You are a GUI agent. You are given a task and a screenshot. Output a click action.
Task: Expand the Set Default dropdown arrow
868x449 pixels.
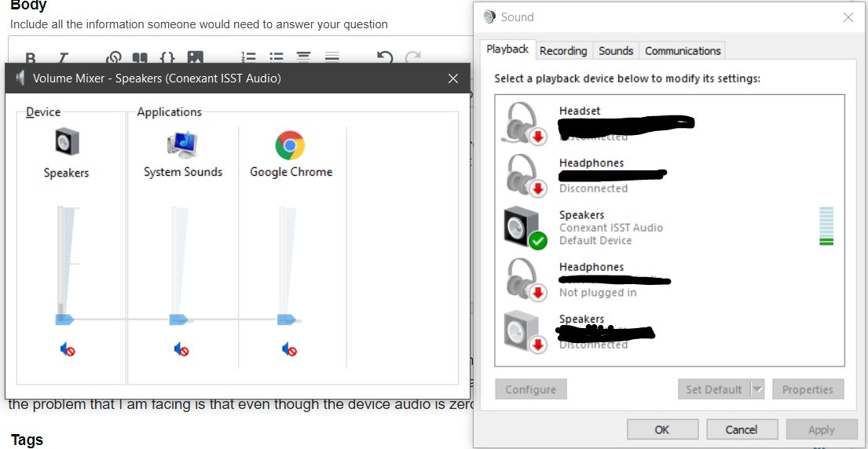[757, 389]
